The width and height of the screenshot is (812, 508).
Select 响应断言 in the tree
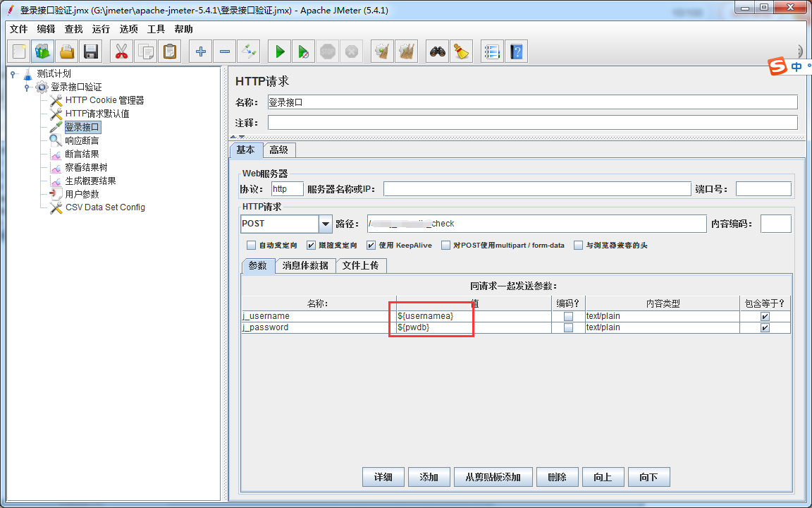82,140
